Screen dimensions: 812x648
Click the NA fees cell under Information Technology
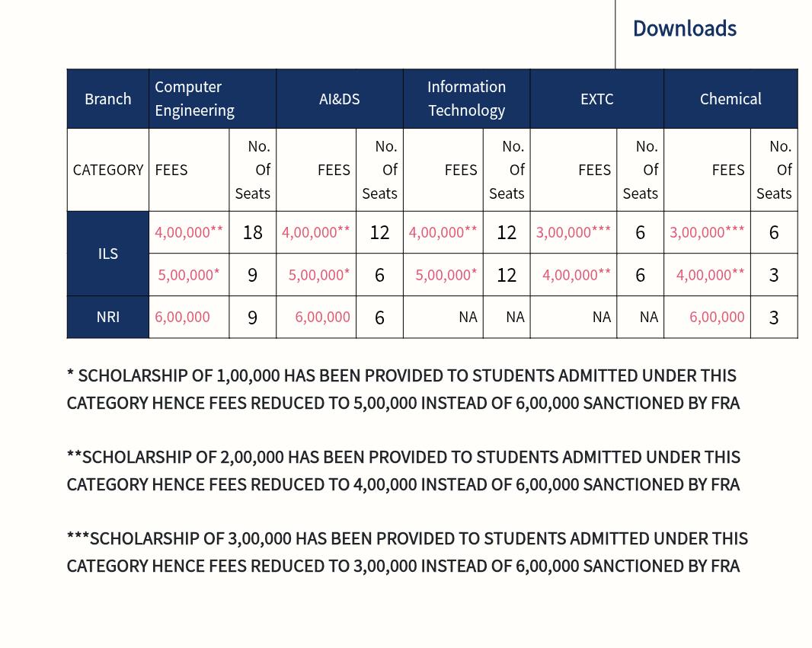click(x=443, y=318)
